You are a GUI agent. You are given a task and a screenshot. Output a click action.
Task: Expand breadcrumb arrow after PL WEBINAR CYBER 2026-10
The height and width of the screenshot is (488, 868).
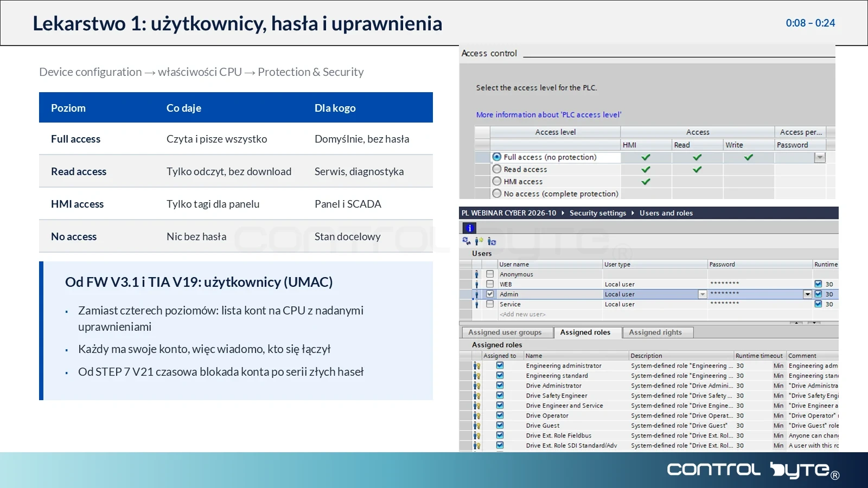(563, 213)
